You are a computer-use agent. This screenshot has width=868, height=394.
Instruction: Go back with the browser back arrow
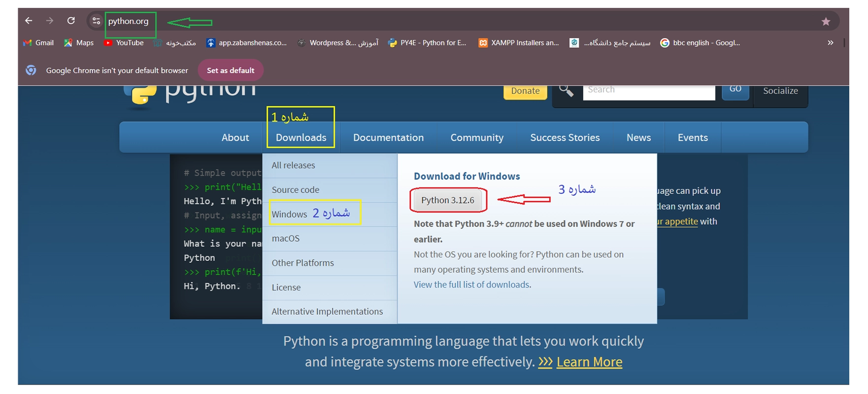click(x=29, y=21)
